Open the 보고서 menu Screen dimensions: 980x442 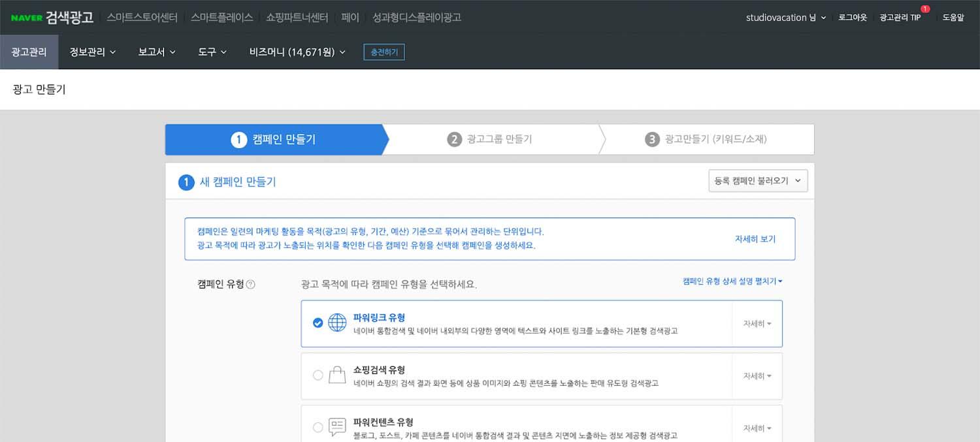click(x=157, y=52)
